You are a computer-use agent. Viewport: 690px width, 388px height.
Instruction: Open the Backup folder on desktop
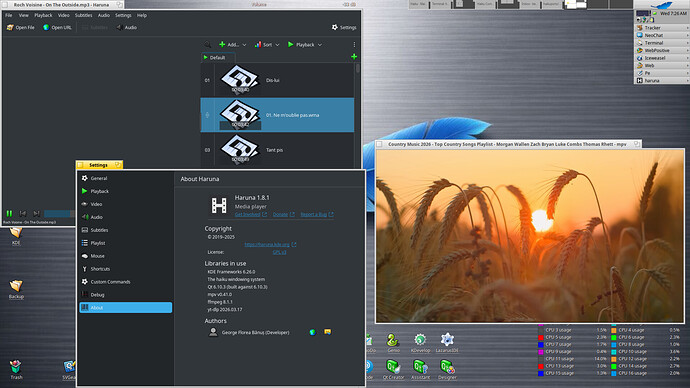(x=16, y=289)
